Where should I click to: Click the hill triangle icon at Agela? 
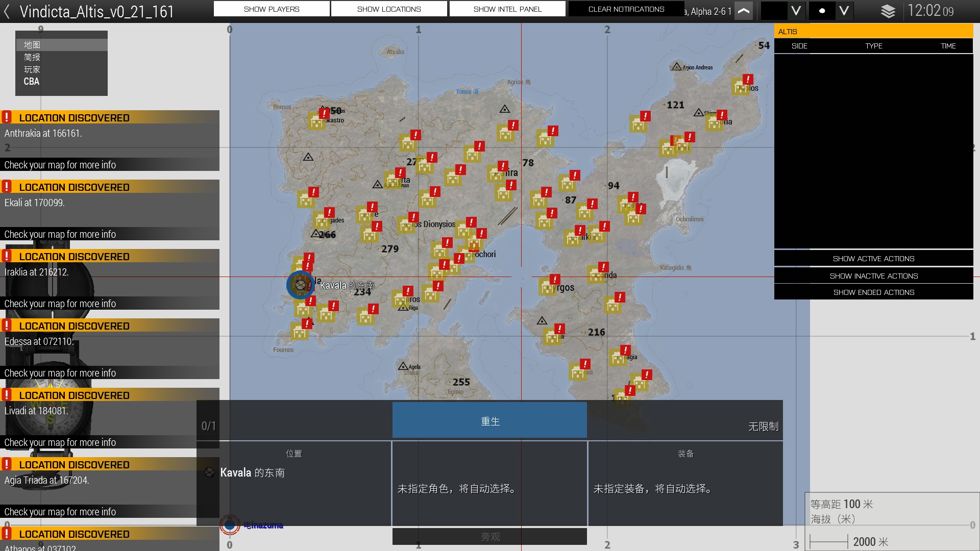click(403, 366)
